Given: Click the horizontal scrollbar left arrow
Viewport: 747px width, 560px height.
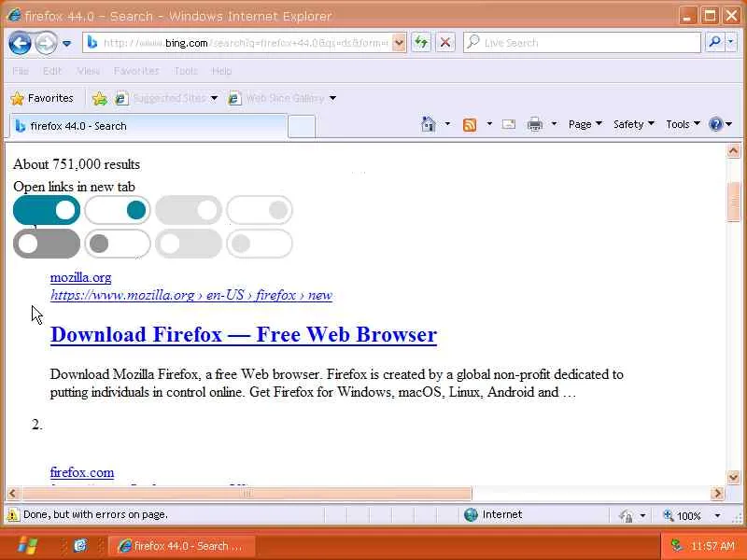Looking at the screenshot, I should point(13,494).
